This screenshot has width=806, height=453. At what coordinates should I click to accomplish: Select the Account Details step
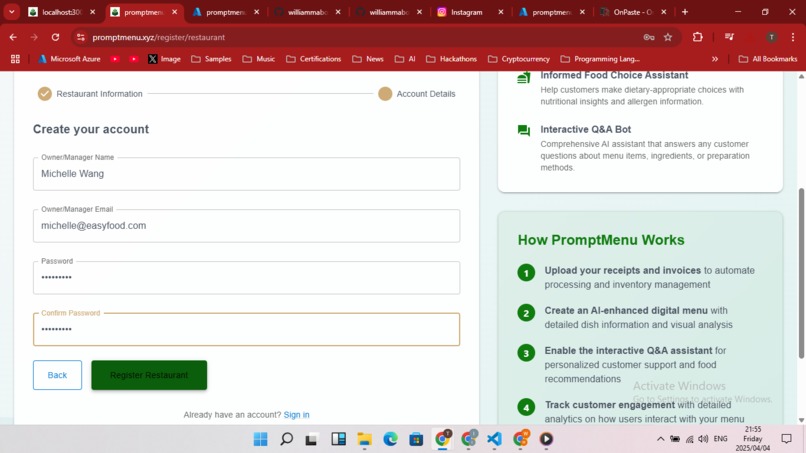point(417,94)
